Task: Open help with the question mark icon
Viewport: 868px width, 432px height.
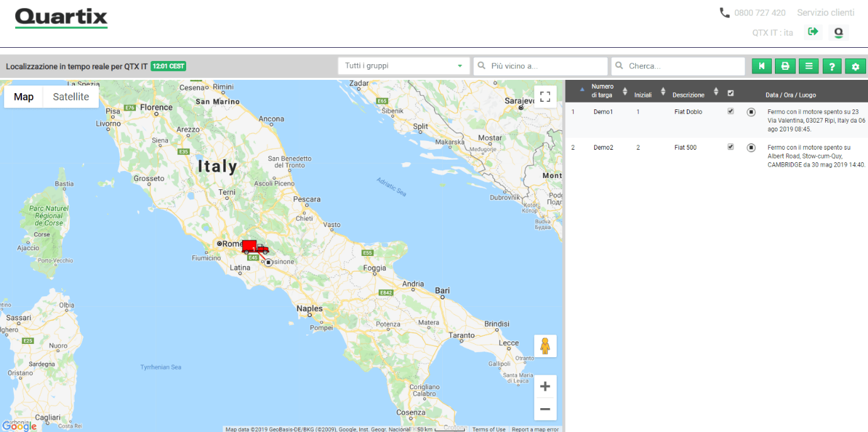Action: pyautogui.click(x=832, y=66)
